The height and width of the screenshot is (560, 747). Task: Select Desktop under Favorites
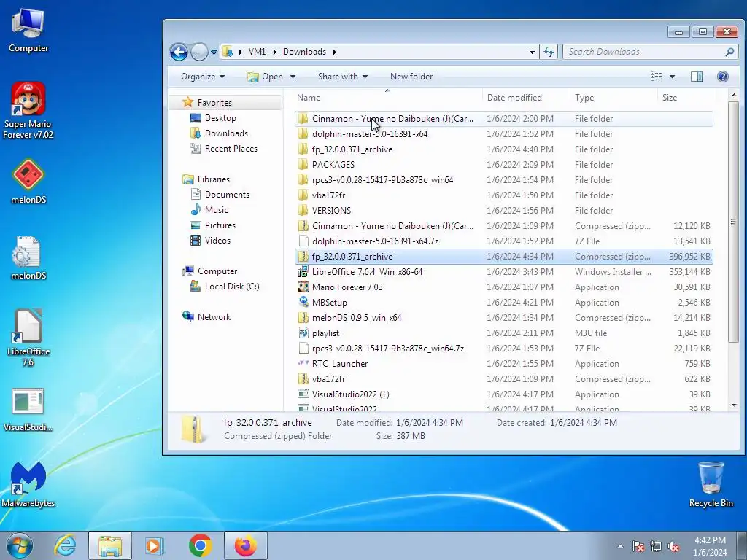click(220, 118)
